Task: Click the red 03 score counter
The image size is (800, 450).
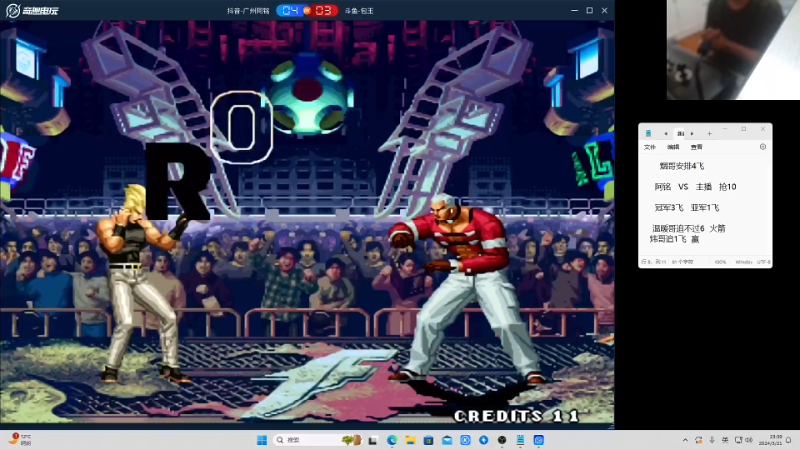Action: point(323,10)
